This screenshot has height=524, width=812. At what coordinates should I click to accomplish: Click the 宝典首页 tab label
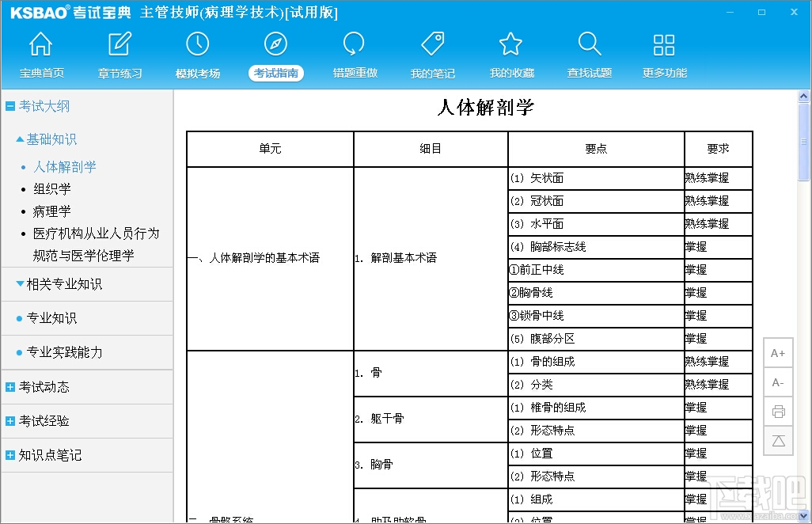click(x=41, y=73)
